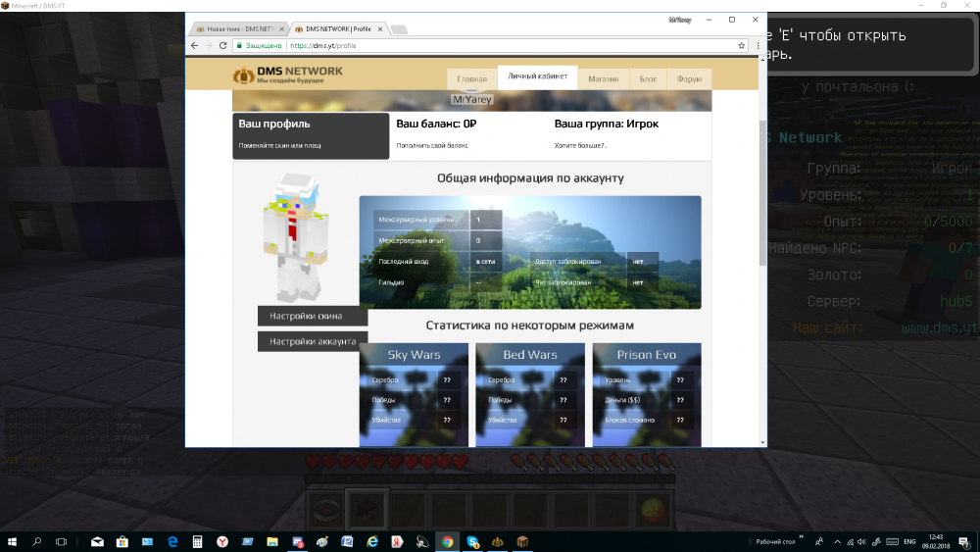The image size is (980, 552).
Task: Open the 'Форум' nav tab
Action: click(689, 78)
